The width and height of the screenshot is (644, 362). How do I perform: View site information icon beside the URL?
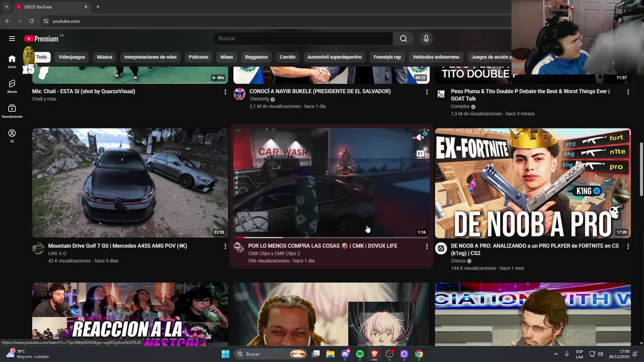46,21
